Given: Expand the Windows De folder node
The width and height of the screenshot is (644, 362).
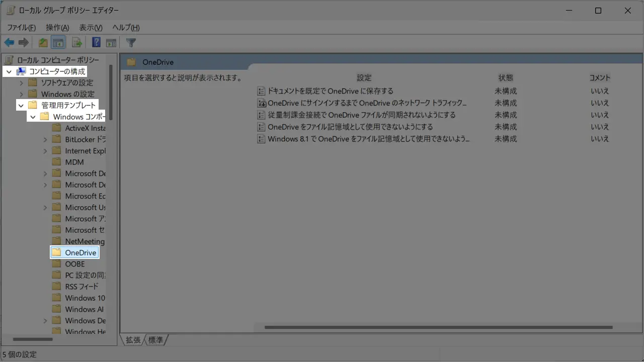Looking at the screenshot, I should 45,321.
